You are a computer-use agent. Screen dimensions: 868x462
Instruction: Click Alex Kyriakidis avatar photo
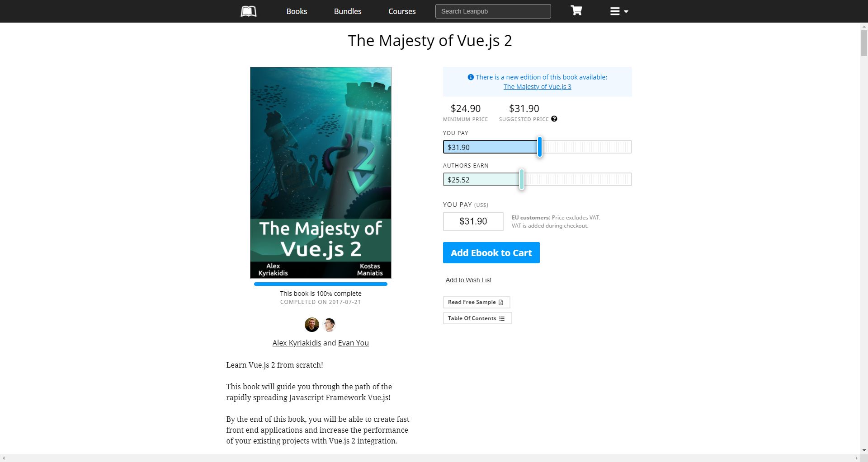pos(312,324)
